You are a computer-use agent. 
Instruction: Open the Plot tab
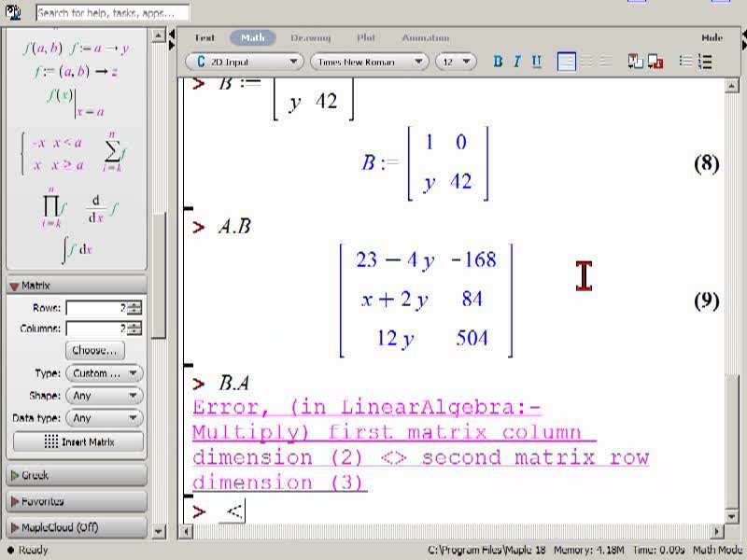point(366,37)
